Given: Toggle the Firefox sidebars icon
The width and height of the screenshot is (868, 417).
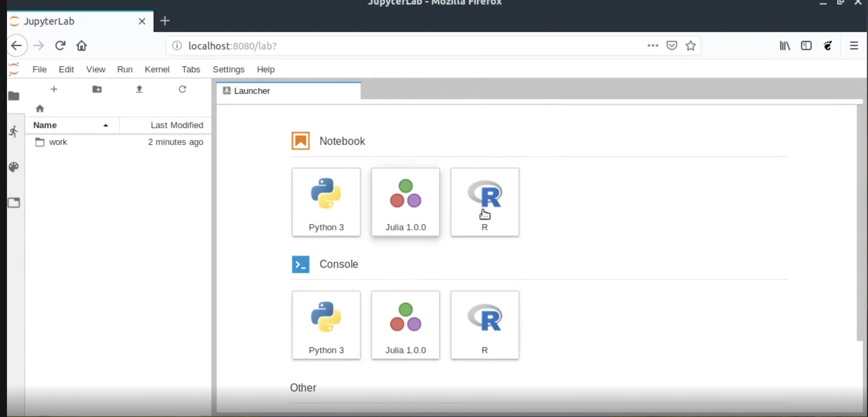Looking at the screenshot, I should coord(806,45).
